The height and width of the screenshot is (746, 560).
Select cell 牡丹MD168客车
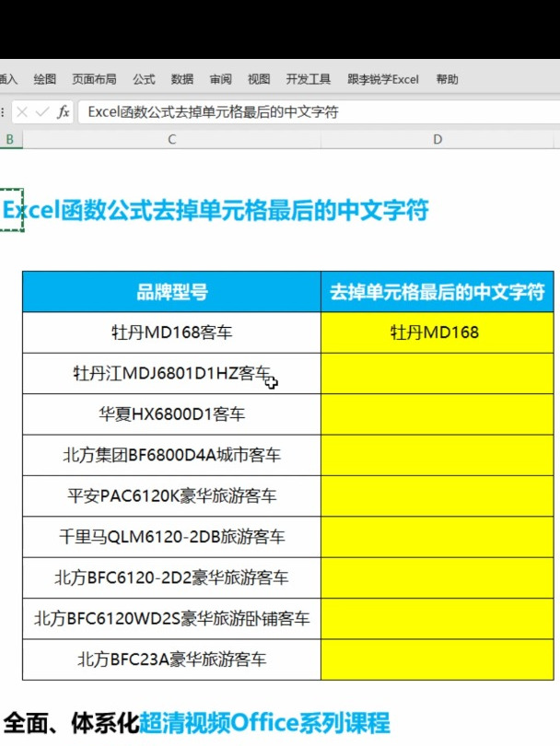click(171, 332)
